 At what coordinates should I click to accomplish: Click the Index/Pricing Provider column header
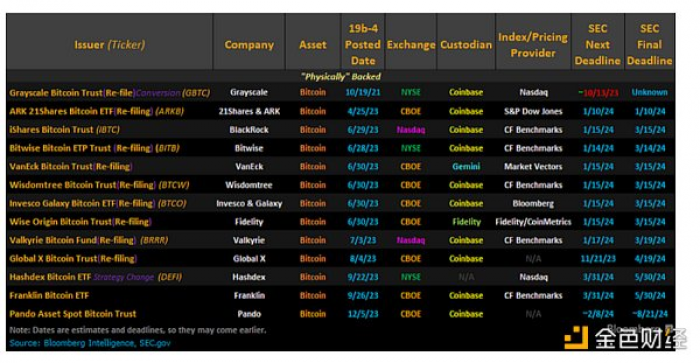[533, 45]
